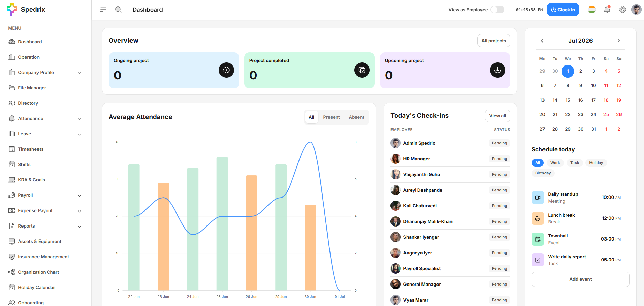
Task: Click the Clock In button
Action: (563, 10)
